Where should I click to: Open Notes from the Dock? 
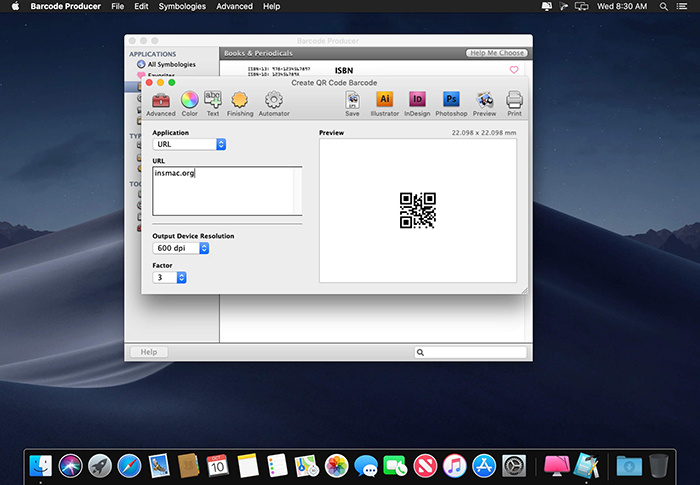click(248, 466)
